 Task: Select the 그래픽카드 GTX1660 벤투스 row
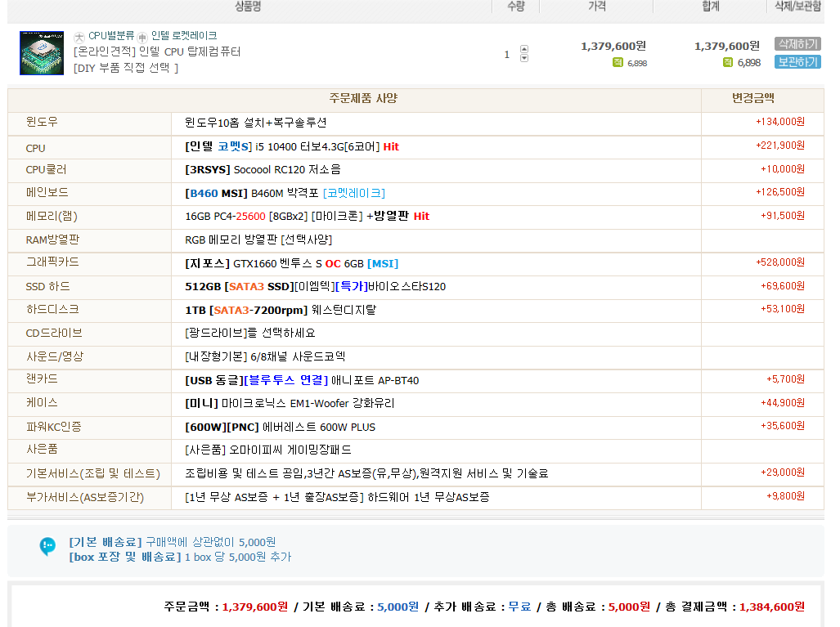tap(291, 263)
